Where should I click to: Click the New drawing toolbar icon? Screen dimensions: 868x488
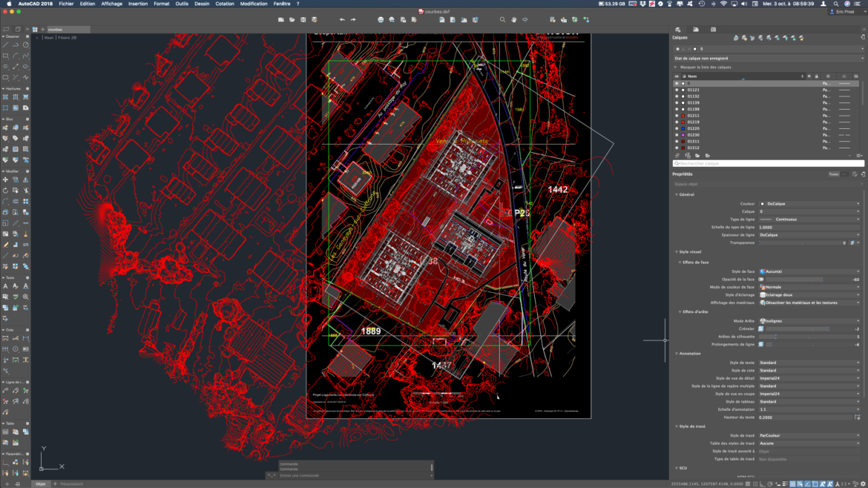[x=281, y=19]
